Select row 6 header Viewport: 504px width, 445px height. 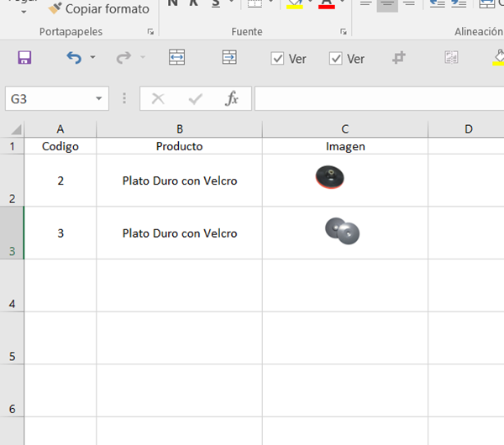[x=12, y=390]
